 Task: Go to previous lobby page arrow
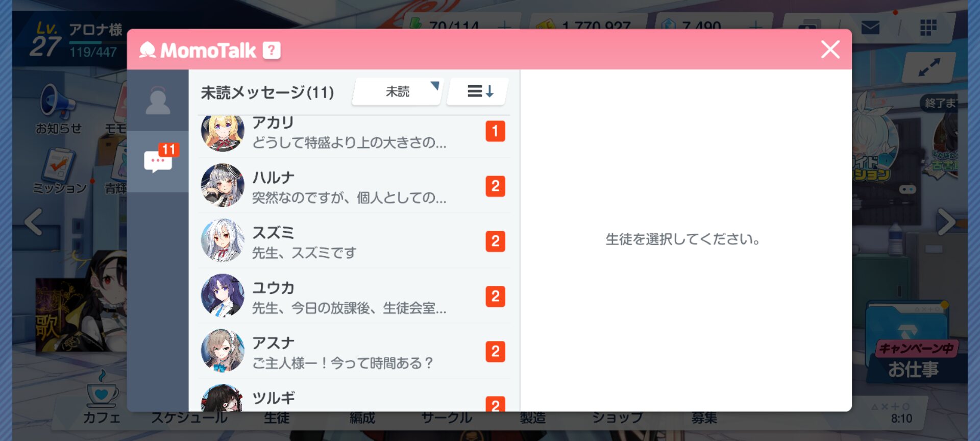(x=34, y=222)
